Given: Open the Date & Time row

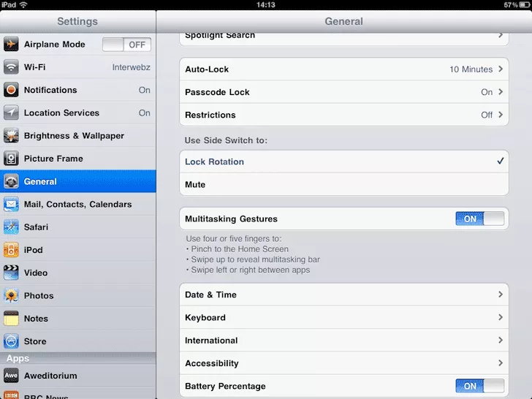Looking at the screenshot, I should click(343, 294).
